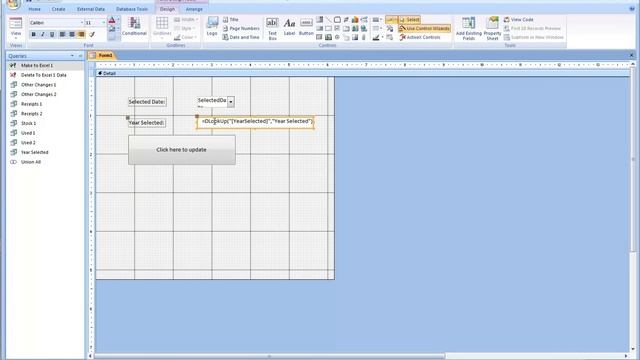
Task: Switch to the Create ribbon tab
Action: 58,9
